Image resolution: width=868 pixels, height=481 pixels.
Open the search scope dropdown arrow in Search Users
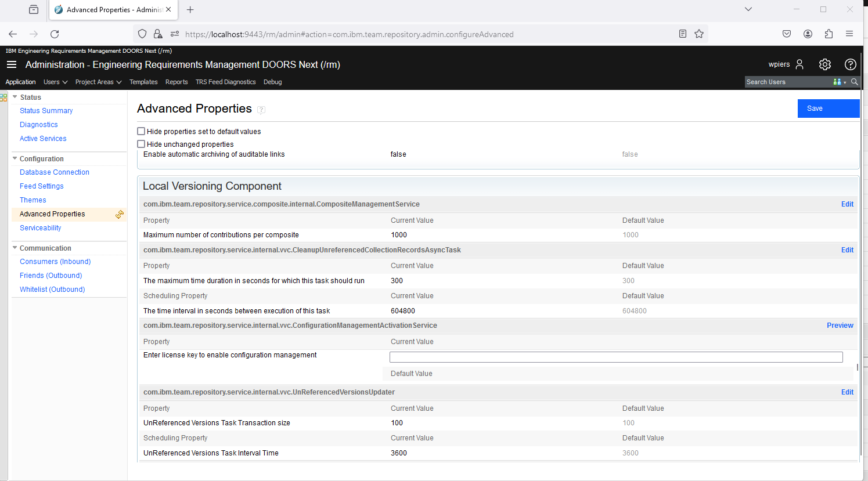click(845, 82)
